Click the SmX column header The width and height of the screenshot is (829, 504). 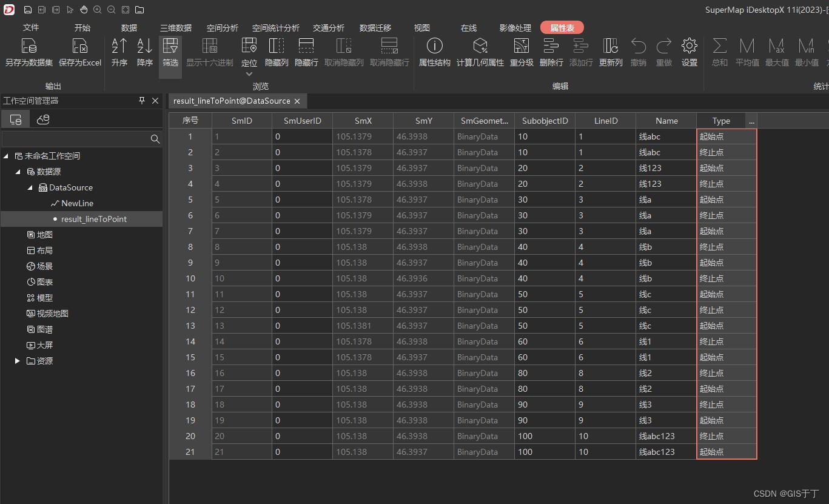(363, 121)
